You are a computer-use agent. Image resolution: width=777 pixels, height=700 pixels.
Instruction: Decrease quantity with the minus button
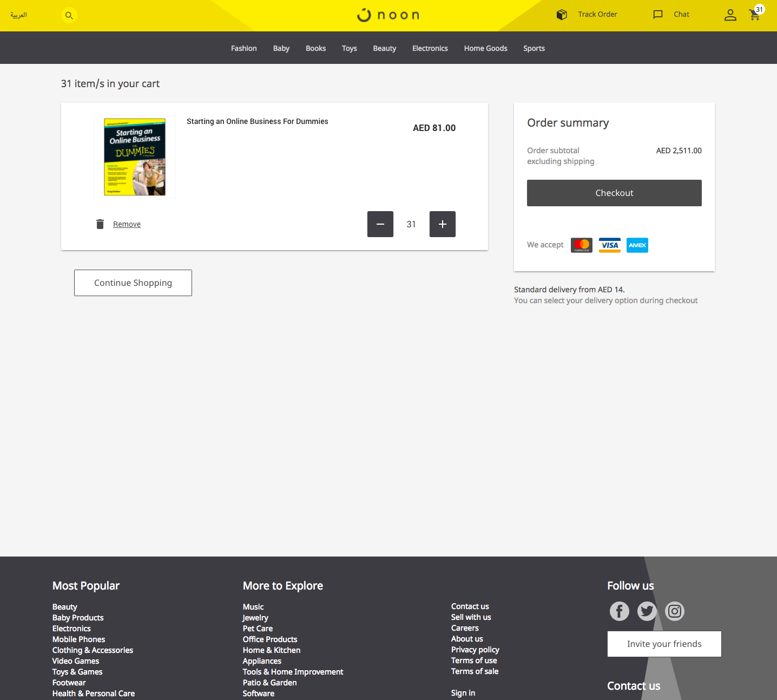(x=380, y=224)
